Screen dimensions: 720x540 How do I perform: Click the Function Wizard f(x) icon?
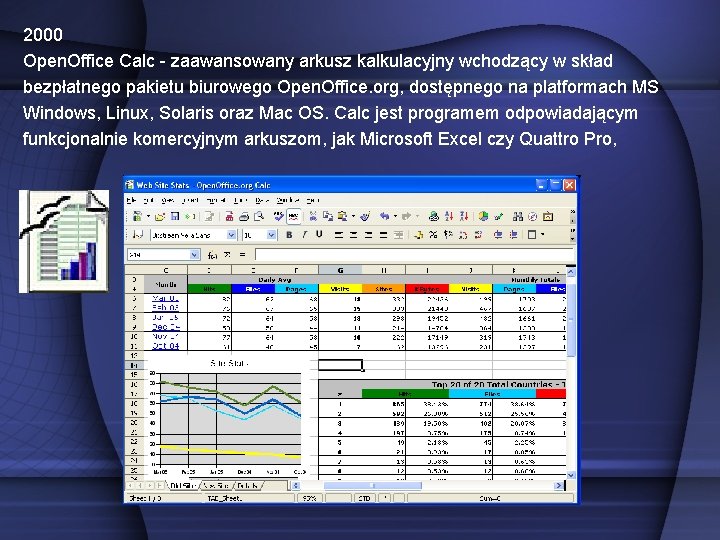[x=212, y=254]
